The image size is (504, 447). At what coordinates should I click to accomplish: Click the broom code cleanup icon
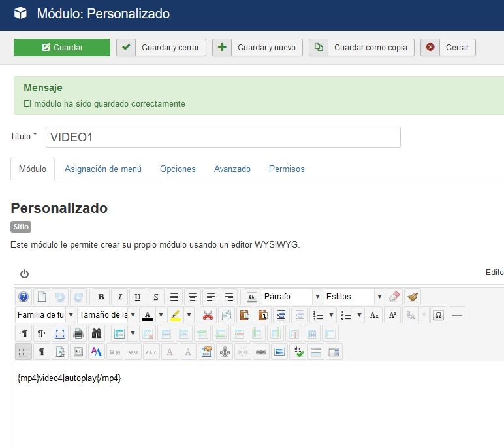413,297
